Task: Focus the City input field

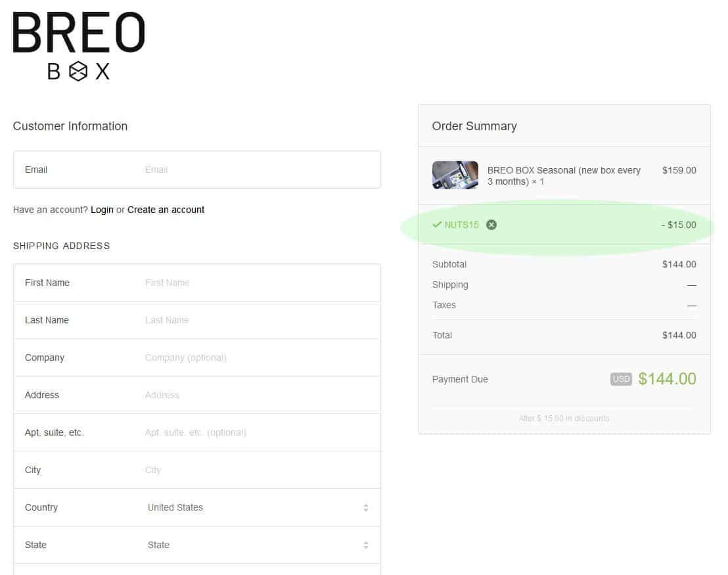Action: pos(197,470)
